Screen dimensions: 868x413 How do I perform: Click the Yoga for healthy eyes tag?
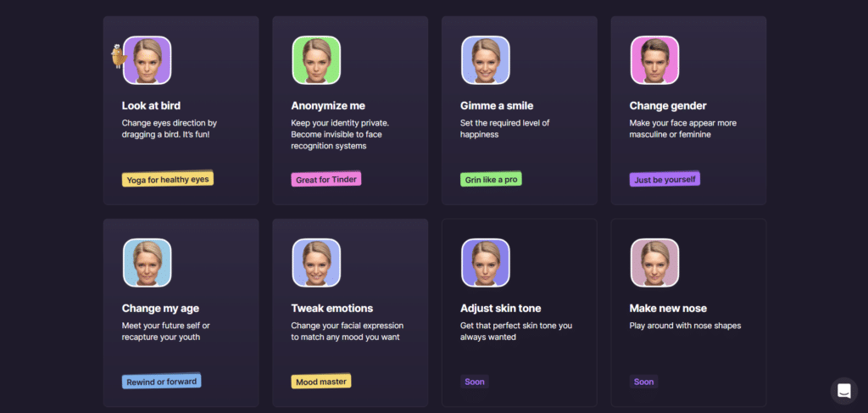point(167,180)
